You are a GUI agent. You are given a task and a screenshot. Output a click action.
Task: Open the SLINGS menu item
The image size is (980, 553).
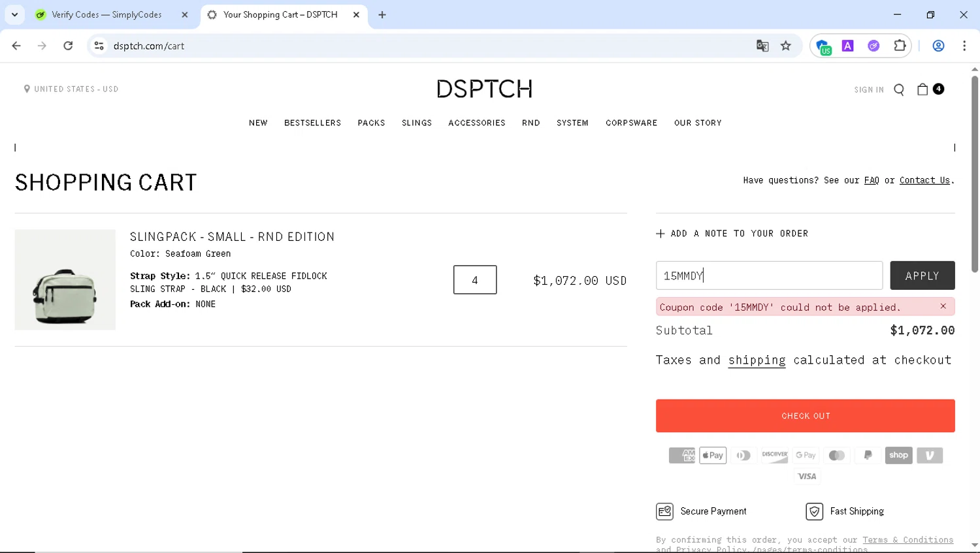[x=417, y=123]
